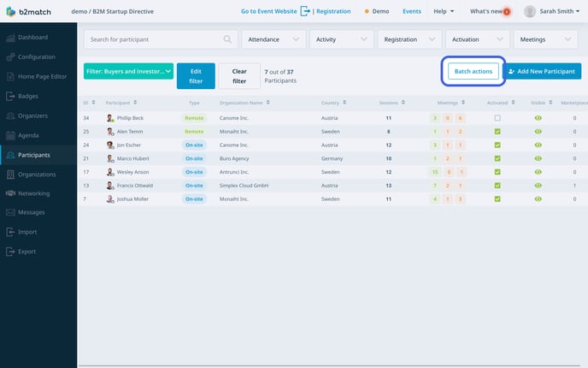Open Networking in the sidebar

point(33,193)
